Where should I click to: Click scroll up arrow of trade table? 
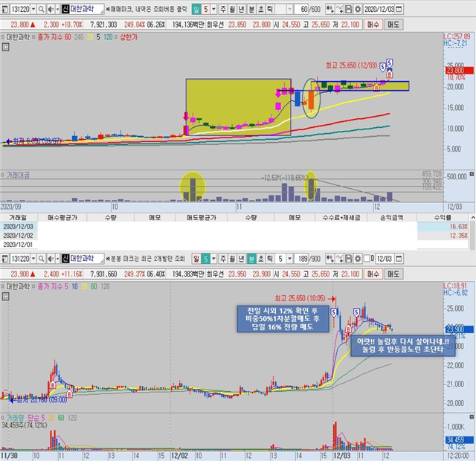(x=473, y=217)
